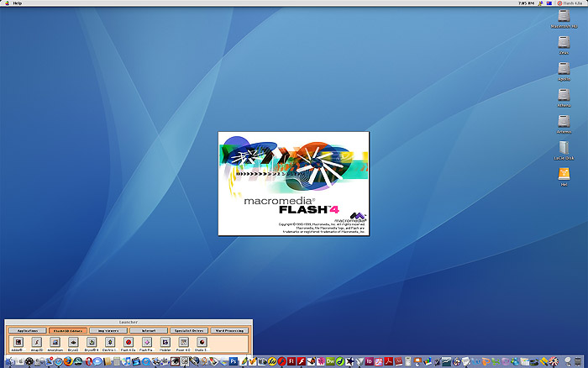Select the Athena drive icon

coord(564,95)
